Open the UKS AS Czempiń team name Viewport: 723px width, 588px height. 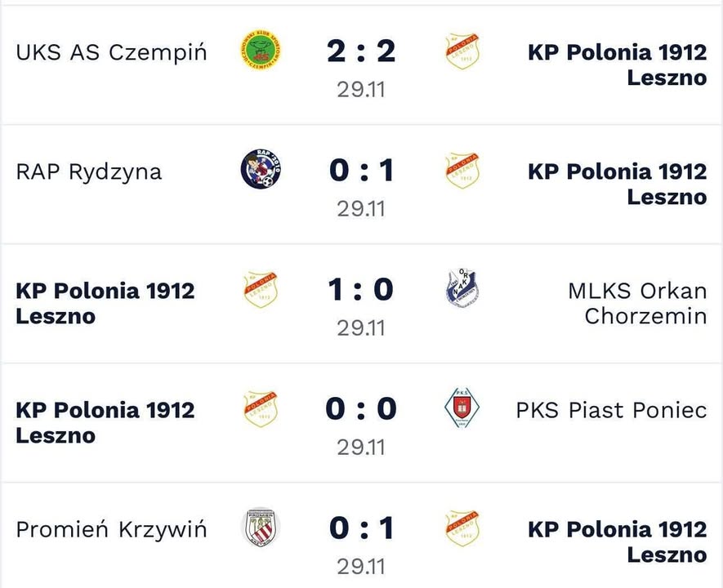coord(111,52)
